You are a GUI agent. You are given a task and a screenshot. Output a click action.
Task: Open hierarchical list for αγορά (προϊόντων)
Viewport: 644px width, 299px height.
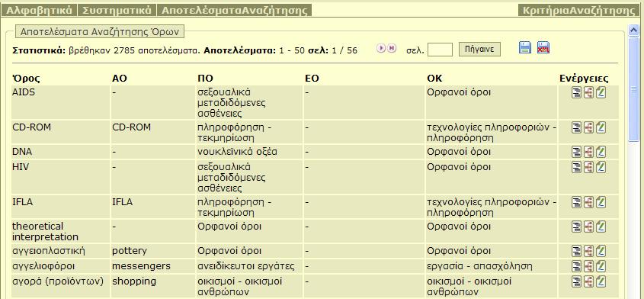pos(577,281)
